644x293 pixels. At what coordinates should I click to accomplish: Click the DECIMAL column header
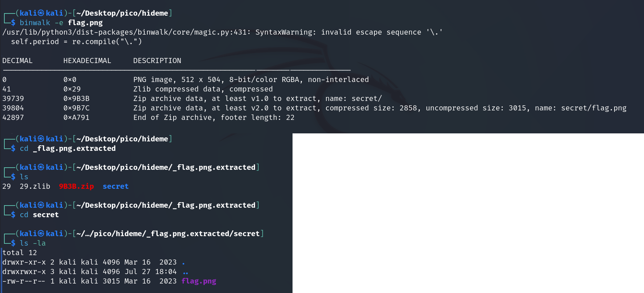click(17, 60)
